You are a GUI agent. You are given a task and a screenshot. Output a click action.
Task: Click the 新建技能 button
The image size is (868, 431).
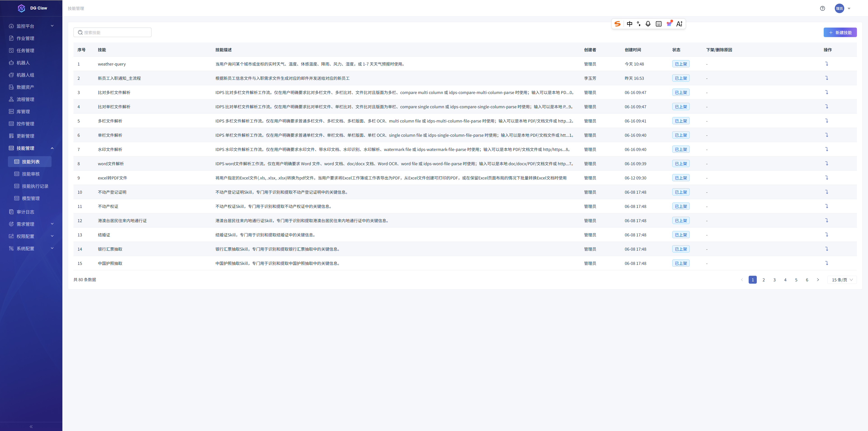coord(840,32)
